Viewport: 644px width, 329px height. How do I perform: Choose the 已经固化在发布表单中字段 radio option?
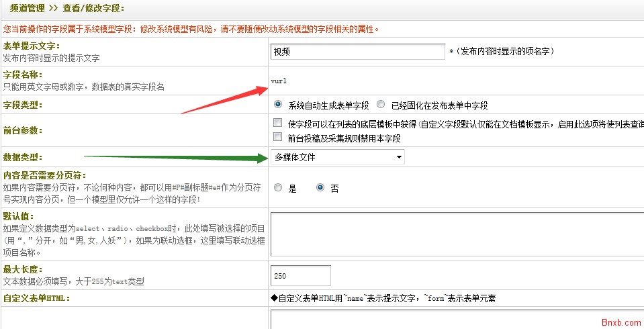click(x=381, y=105)
